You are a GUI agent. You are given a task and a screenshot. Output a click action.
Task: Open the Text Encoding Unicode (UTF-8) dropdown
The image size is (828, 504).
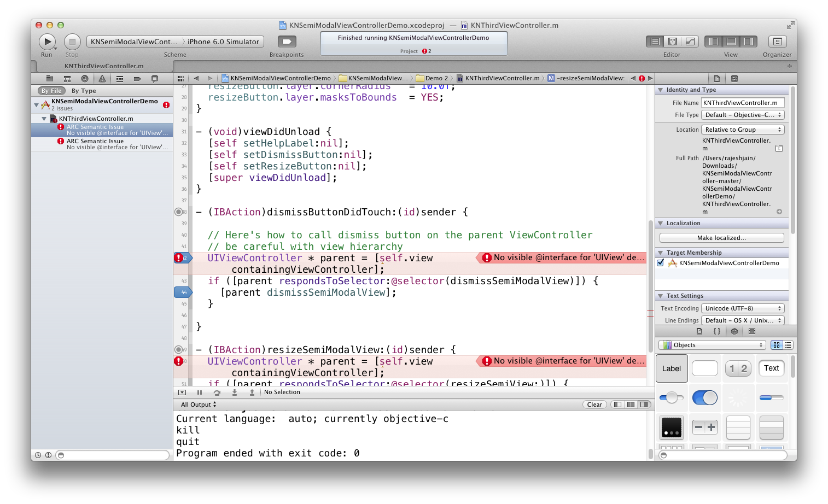coord(743,308)
